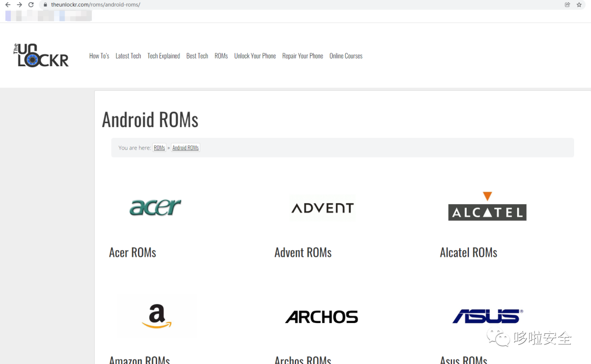This screenshot has height=364, width=591.
Task: Open the Alcatel ROMs link
Action: click(468, 252)
